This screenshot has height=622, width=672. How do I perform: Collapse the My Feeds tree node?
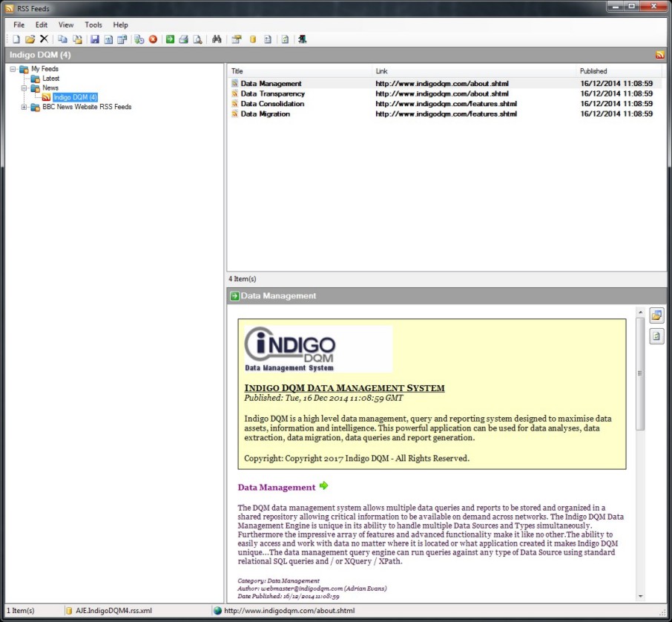point(13,69)
